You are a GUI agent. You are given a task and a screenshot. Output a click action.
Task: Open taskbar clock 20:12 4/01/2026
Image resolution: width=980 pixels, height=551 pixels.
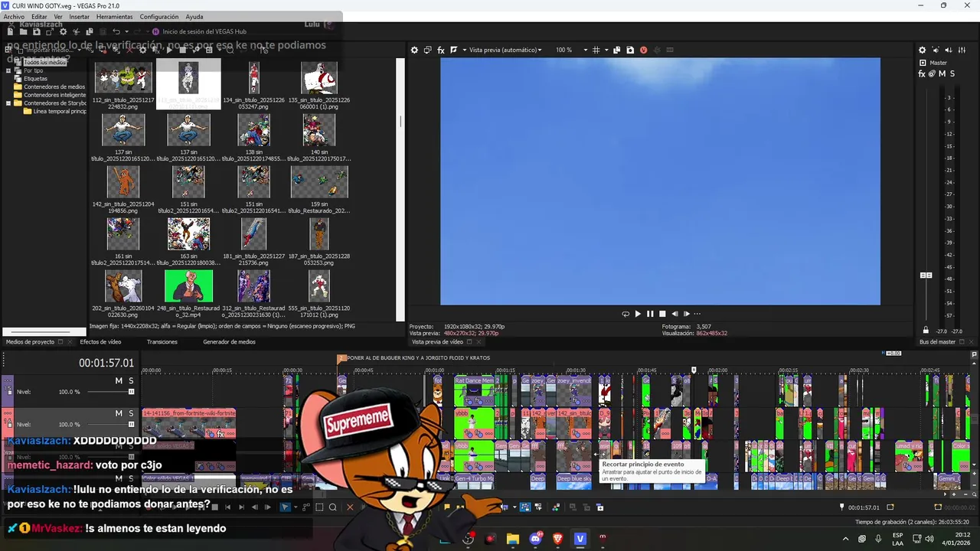click(957, 539)
